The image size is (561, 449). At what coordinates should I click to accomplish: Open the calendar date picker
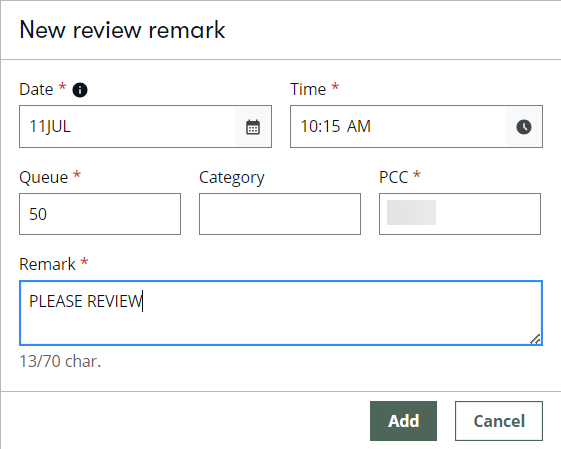[253, 127]
